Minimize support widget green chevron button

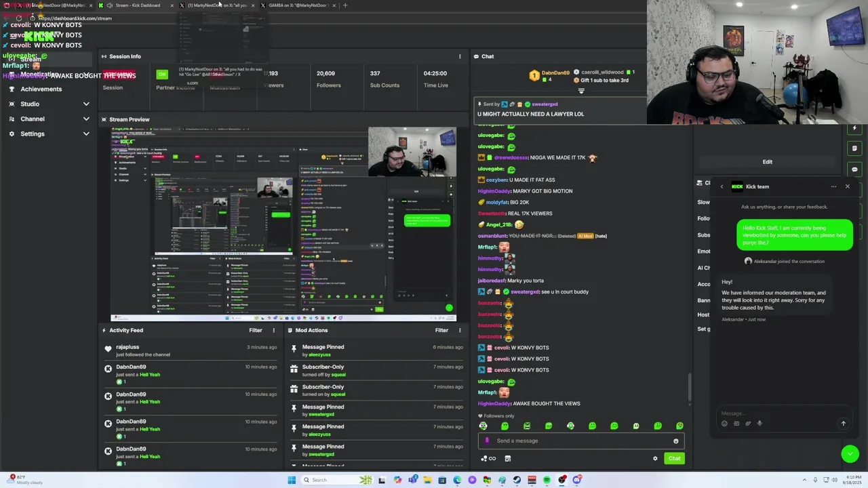pos(850,454)
